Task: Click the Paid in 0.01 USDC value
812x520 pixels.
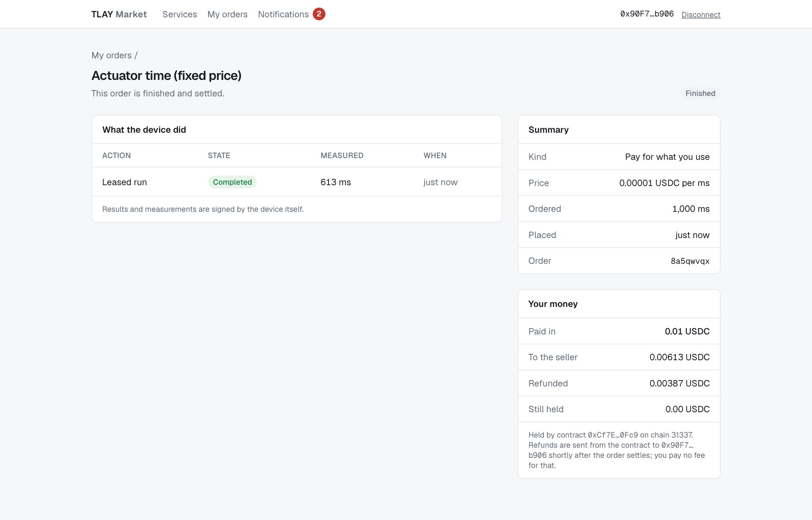Action: tap(687, 331)
